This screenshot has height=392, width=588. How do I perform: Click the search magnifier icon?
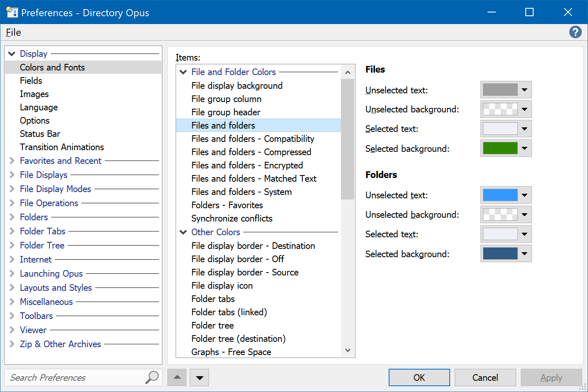tap(152, 377)
